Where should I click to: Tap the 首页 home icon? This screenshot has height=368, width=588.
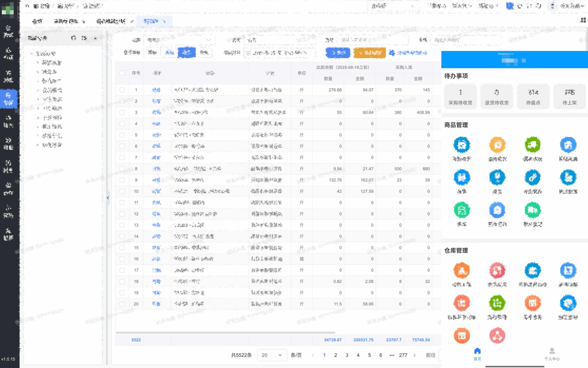pos(477,351)
